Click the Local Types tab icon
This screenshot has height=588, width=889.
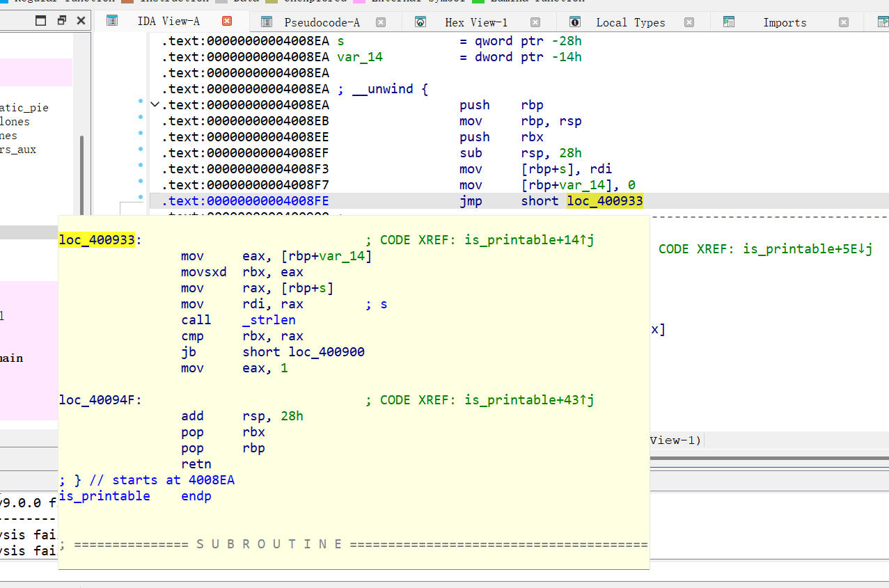[575, 22]
